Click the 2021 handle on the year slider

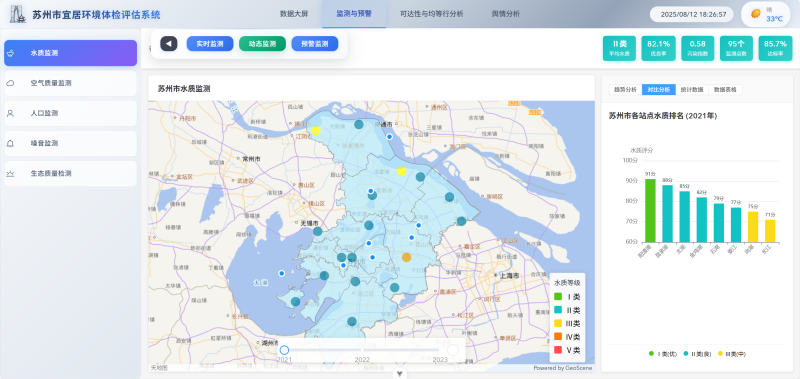[x=285, y=350]
